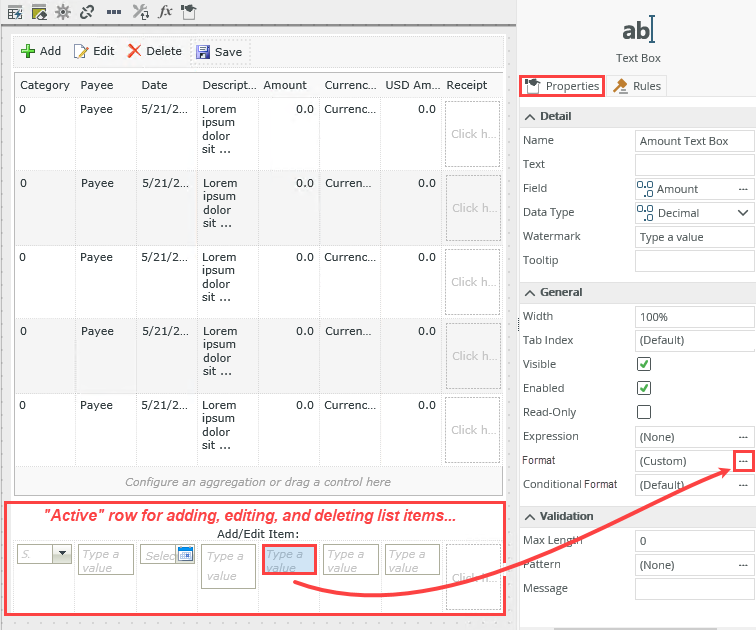This screenshot has height=630, width=756.
Task: Switch to the Properties tab
Action: [x=562, y=86]
